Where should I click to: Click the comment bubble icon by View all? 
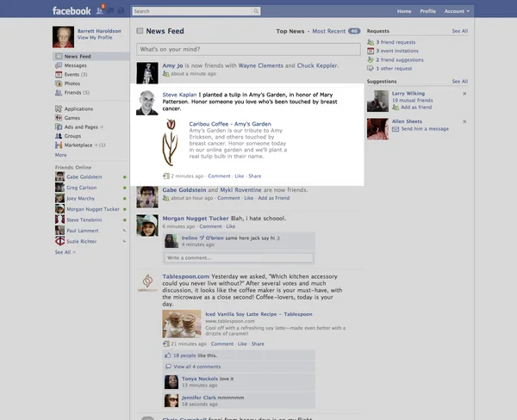[x=168, y=367]
